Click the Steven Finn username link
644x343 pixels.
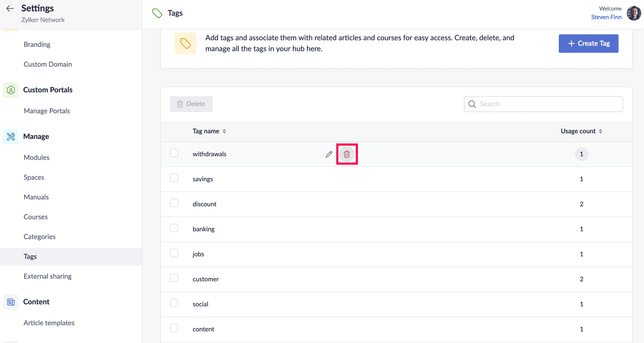click(x=606, y=17)
